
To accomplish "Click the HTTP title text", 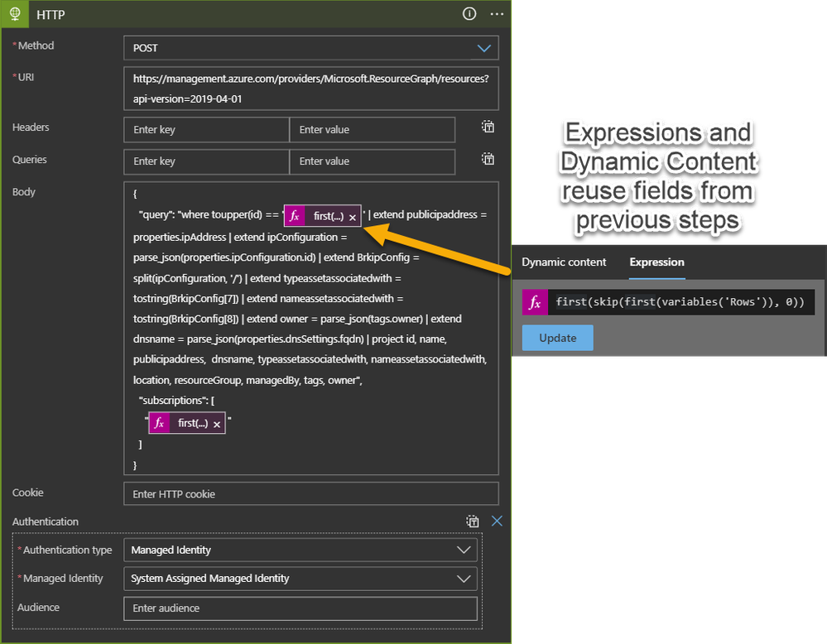I will [x=50, y=15].
